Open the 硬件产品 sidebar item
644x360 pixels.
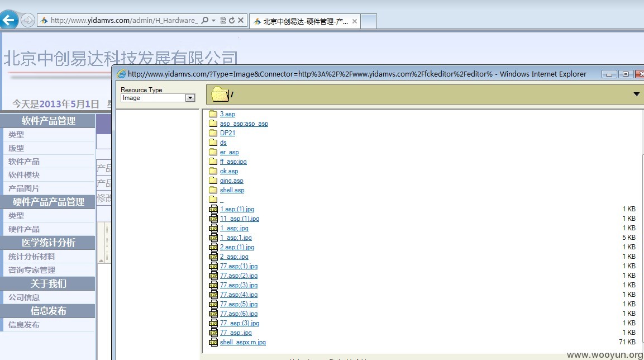click(24, 229)
